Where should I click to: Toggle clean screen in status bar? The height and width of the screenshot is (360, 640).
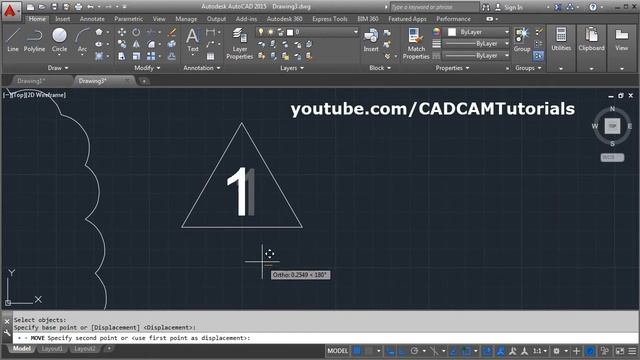[x=620, y=351]
